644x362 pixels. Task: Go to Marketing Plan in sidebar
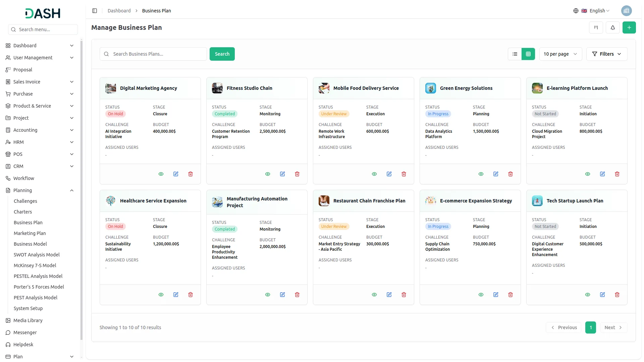pos(30,233)
